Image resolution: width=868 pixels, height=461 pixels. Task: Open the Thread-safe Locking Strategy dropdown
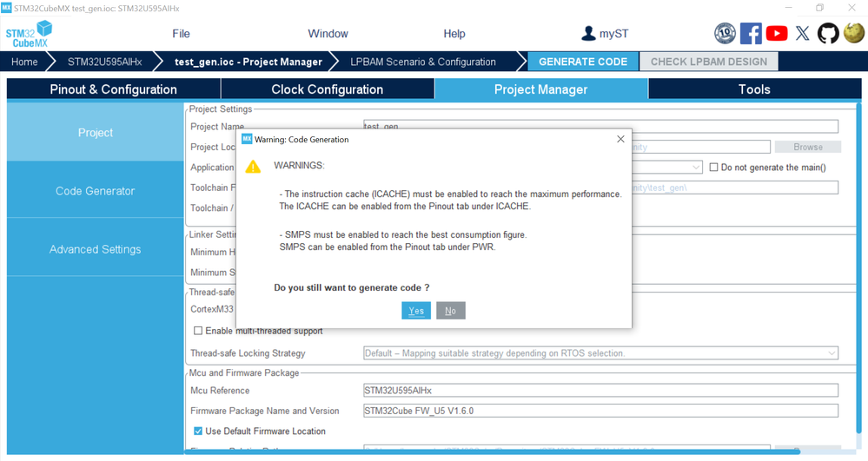[600, 353]
